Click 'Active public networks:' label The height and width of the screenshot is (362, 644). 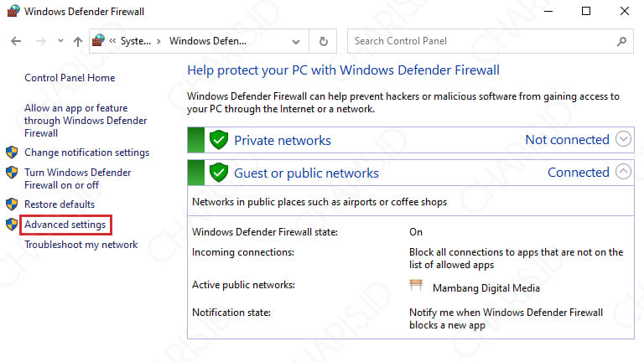pyautogui.click(x=243, y=285)
